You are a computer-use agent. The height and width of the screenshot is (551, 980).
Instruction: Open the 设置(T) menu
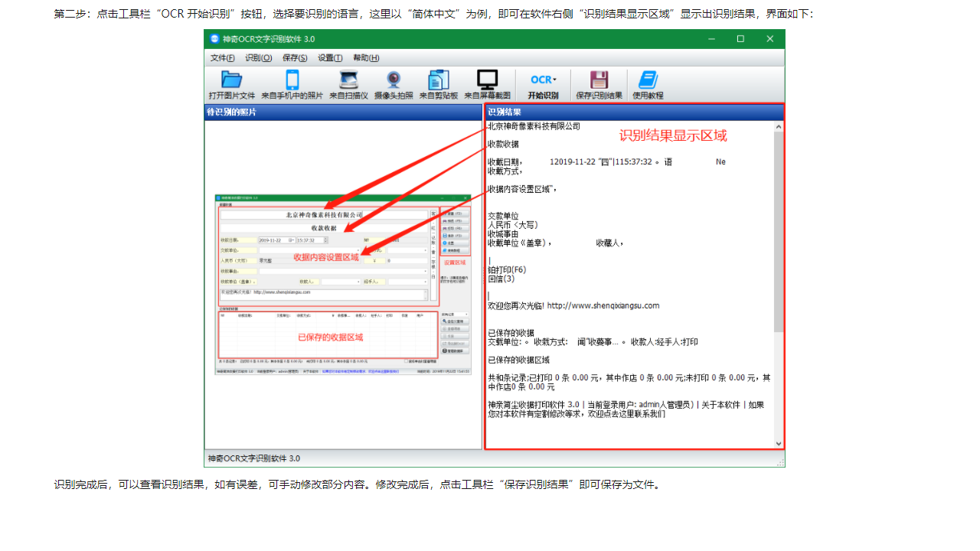[x=331, y=57]
